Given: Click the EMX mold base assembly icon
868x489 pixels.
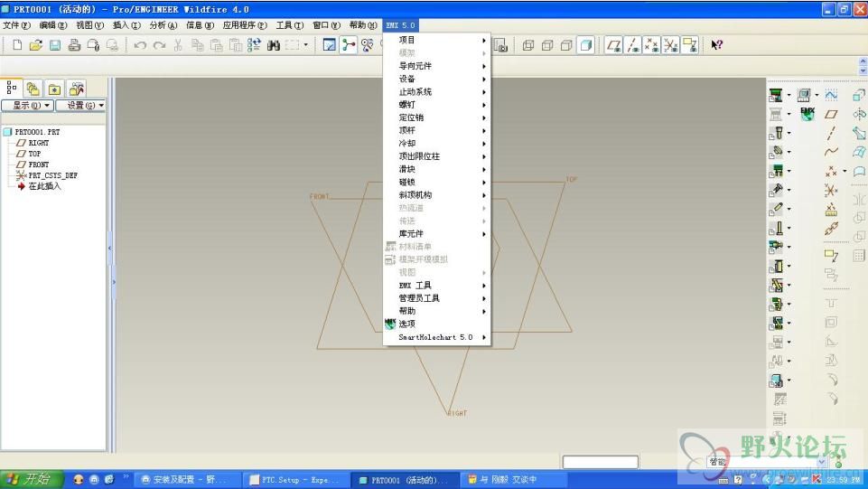Looking at the screenshot, I should pos(776,95).
